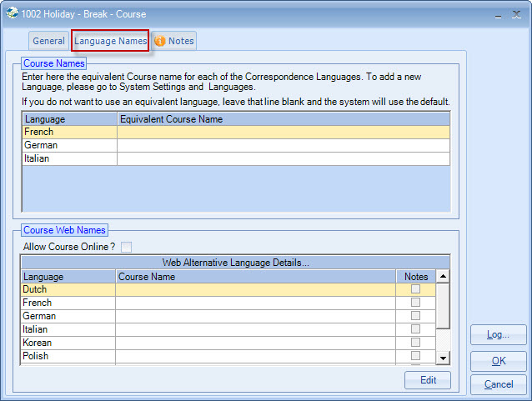Click the Equivalent Course Name column header

pos(284,119)
